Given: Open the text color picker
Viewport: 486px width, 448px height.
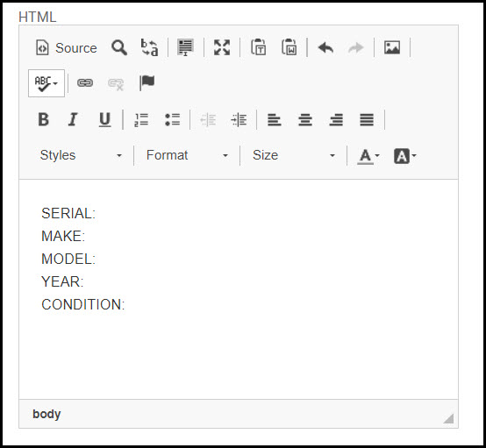Looking at the screenshot, I should pos(368,155).
